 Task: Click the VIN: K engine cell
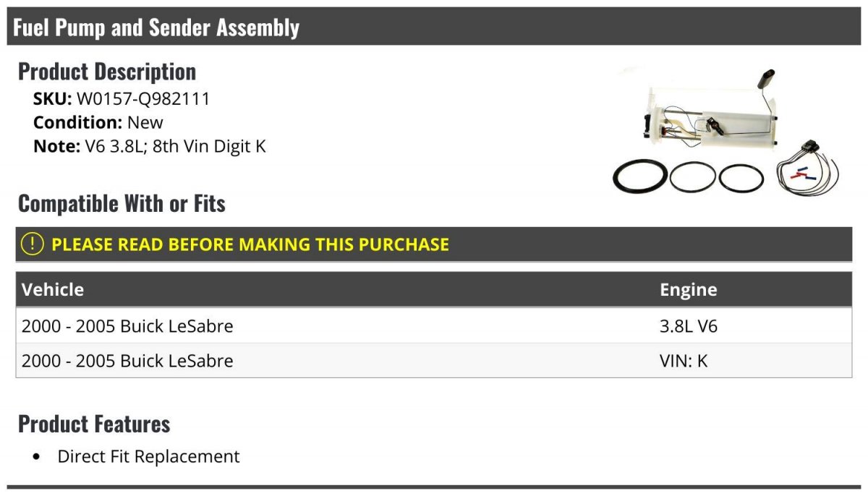click(x=684, y=360)
